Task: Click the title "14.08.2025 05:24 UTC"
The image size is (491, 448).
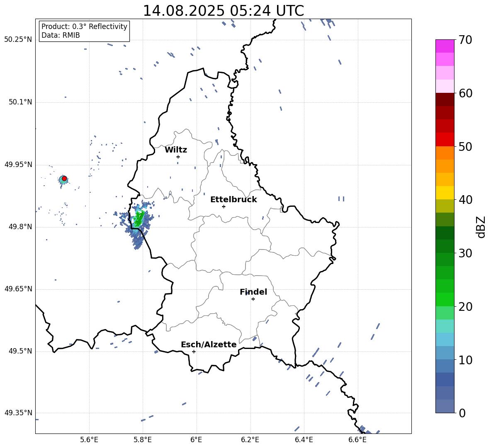Action: [223, 11]
